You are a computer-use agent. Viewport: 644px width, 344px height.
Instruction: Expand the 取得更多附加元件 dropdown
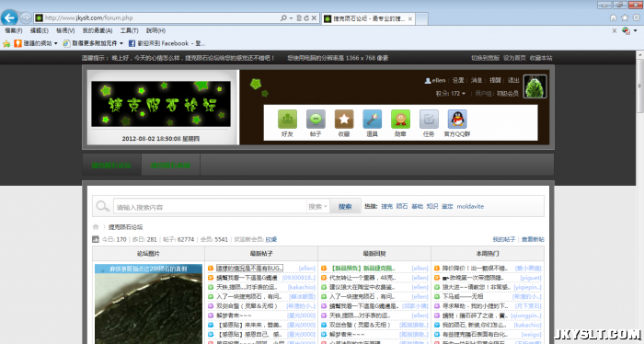(121, 43)
